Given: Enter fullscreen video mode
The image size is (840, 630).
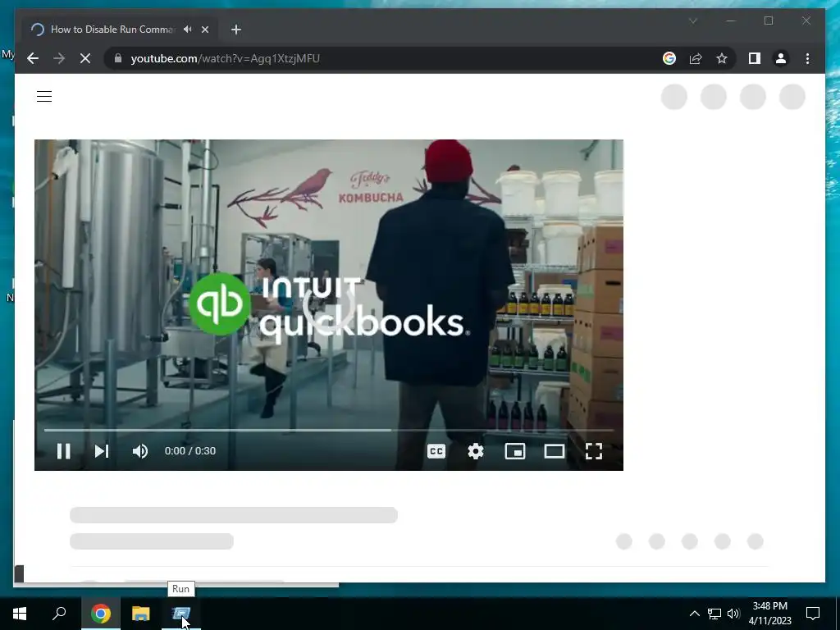Looking at the screenshot, I should click(594, 451).
